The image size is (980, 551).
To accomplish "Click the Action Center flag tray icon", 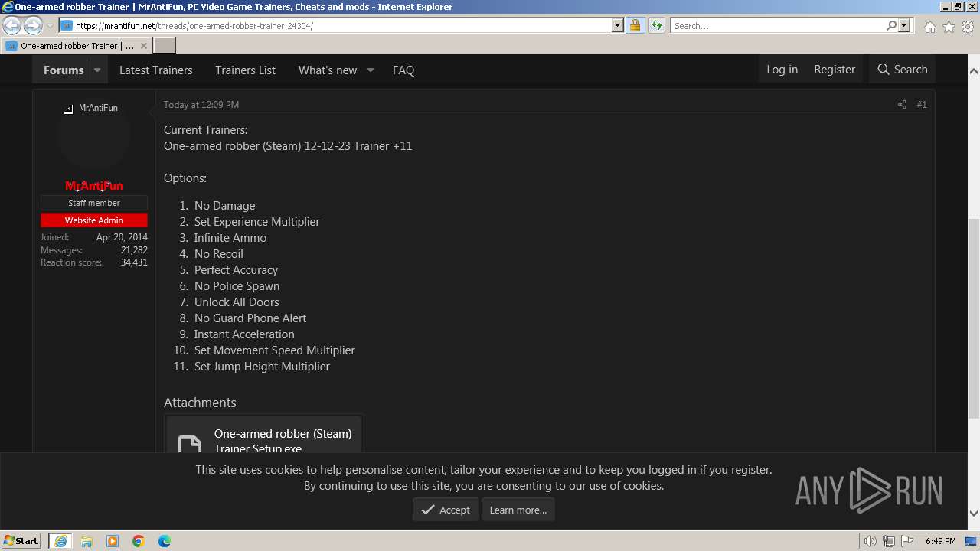I will click(x=907, y=541).
